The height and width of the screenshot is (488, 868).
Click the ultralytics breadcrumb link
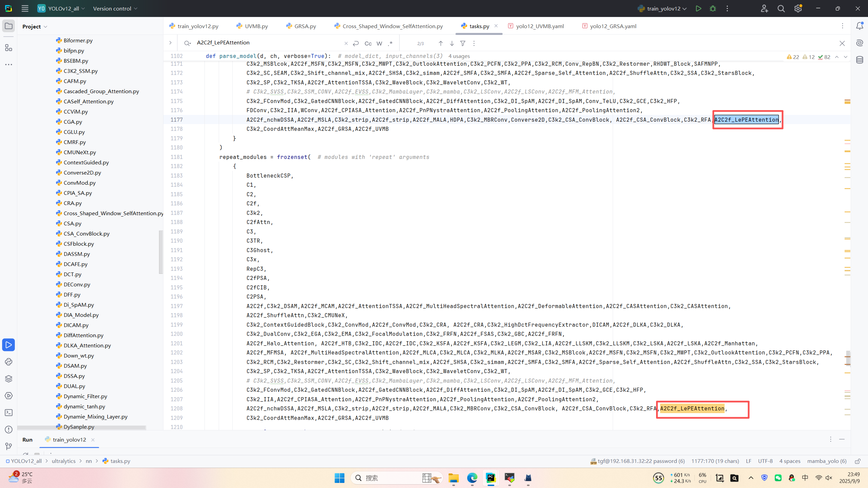64,461
